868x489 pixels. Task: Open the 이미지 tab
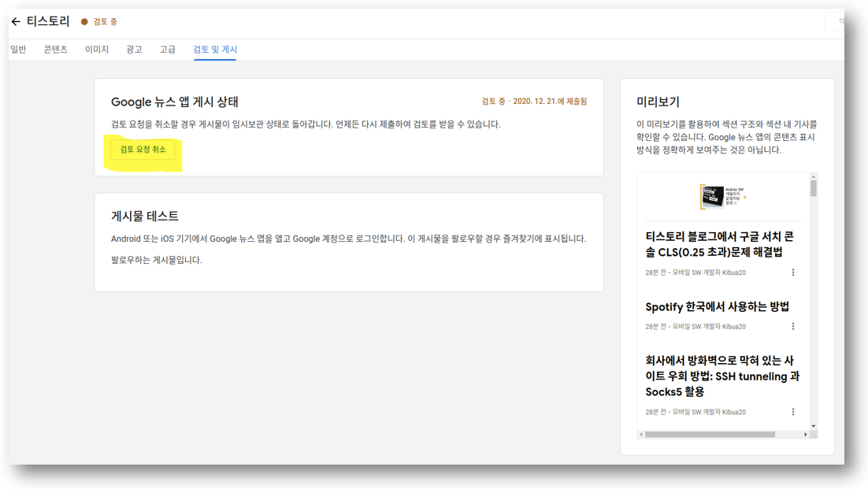tap(96, 50)
